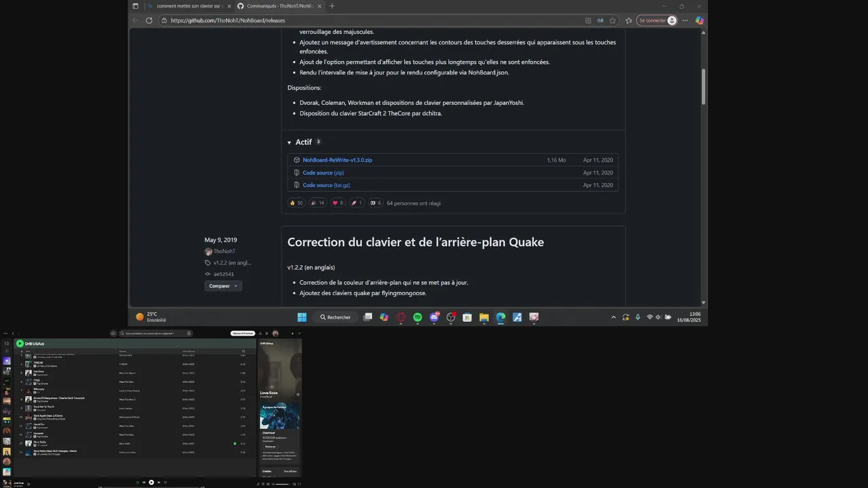The width and height of the screenshot is (868, 488).
Task: Play the Drill USA playlist in Spotify
Action: click(x=20, y=344)
